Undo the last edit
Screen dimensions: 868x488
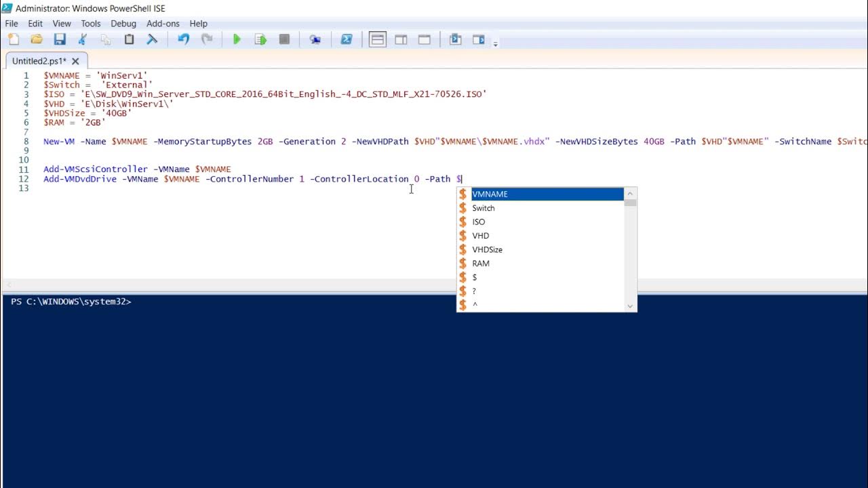[183, 39]
